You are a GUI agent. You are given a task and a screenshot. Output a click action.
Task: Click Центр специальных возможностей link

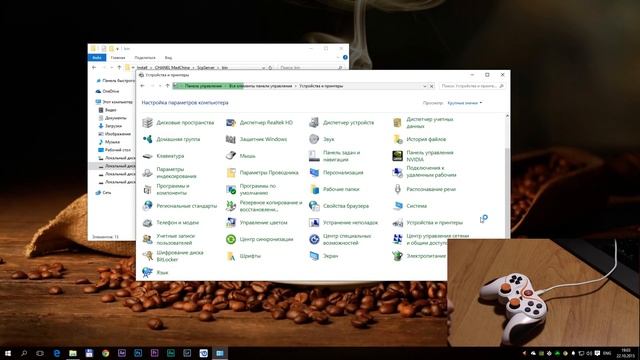(x=347, y=239)
